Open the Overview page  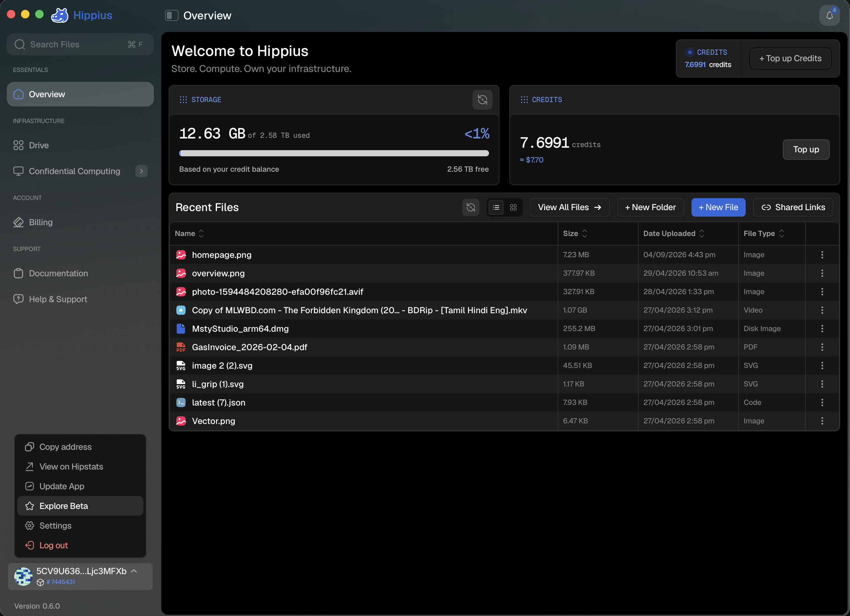[80, 94]
